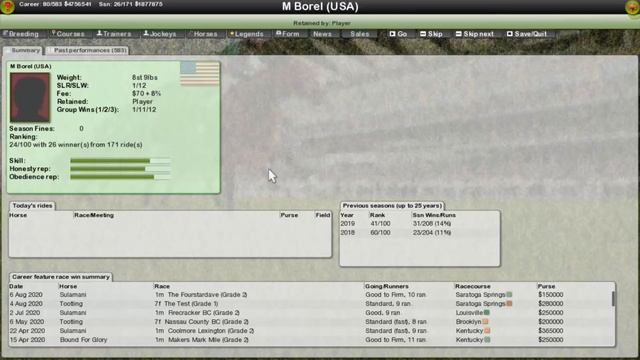The image size is (640, 360).
Task: Click horse Tooting on 4 Aug 2020 row
Action: (x=71, y=304)
